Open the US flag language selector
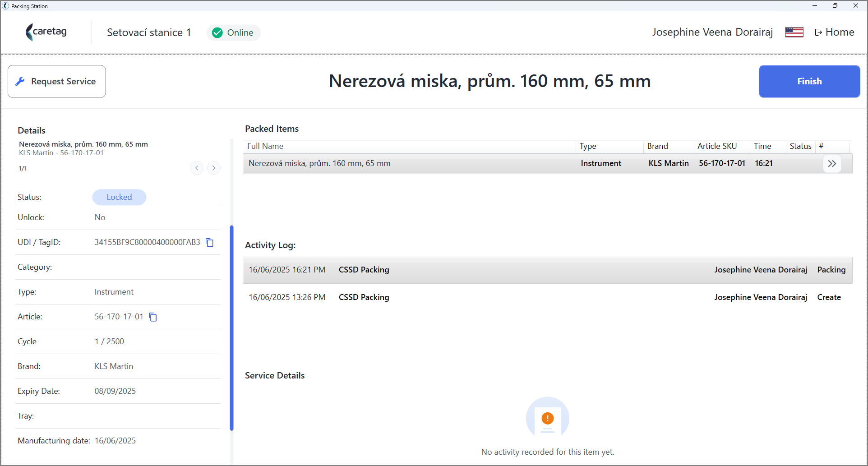The height and width of the screenshot is (466, 868). tap(794, 32)
